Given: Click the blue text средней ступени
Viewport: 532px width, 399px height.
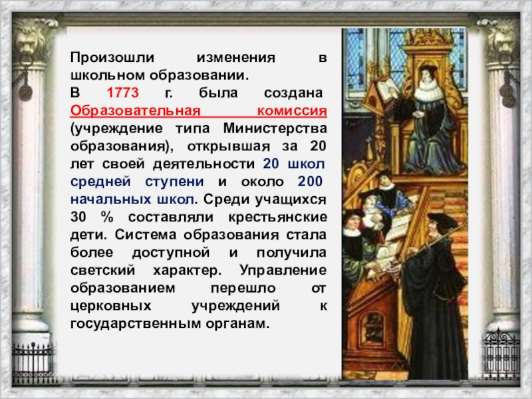Looking at the screenshot, I should [x=138, y=182].
